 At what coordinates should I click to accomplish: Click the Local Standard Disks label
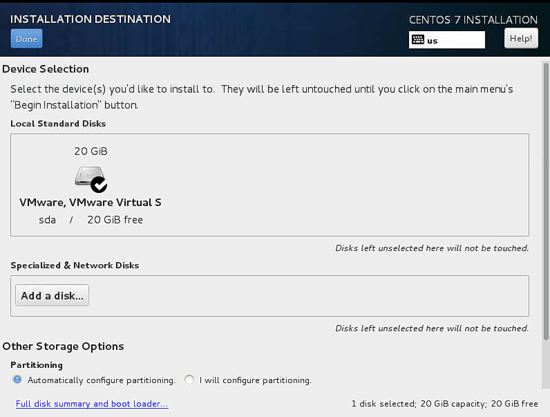click(58, 123)
